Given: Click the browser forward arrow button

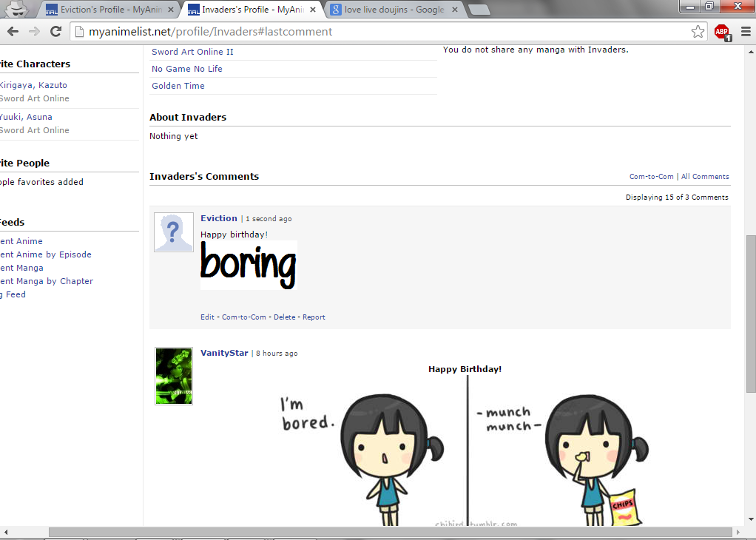Looking at the screenshot, I should point(34,32).
